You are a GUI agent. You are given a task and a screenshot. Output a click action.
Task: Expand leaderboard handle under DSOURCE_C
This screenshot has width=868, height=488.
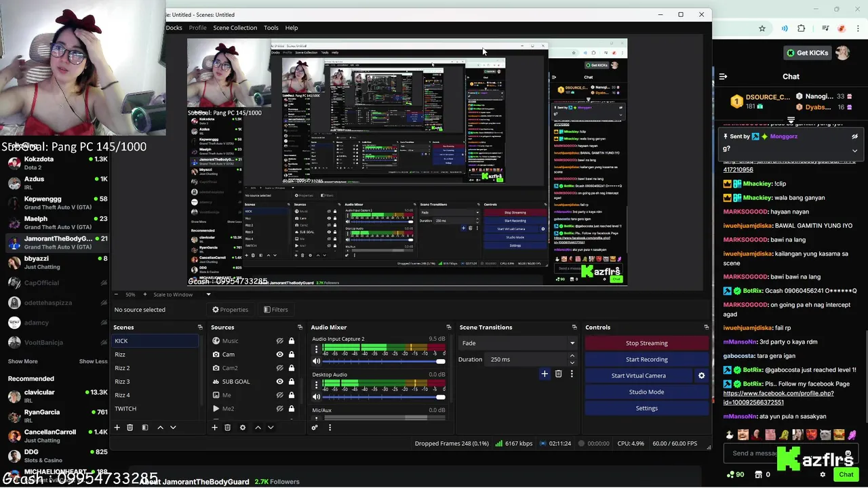pyautogui.click(x=791, y=121)
